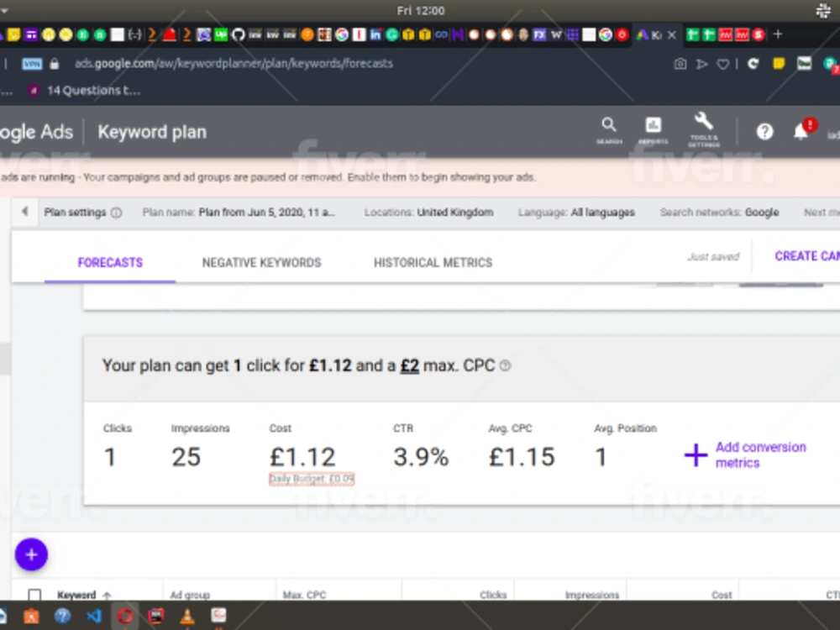Open the Reports icon in the header
This screenshot has height=630, width=840.
[x=653, y=131]
